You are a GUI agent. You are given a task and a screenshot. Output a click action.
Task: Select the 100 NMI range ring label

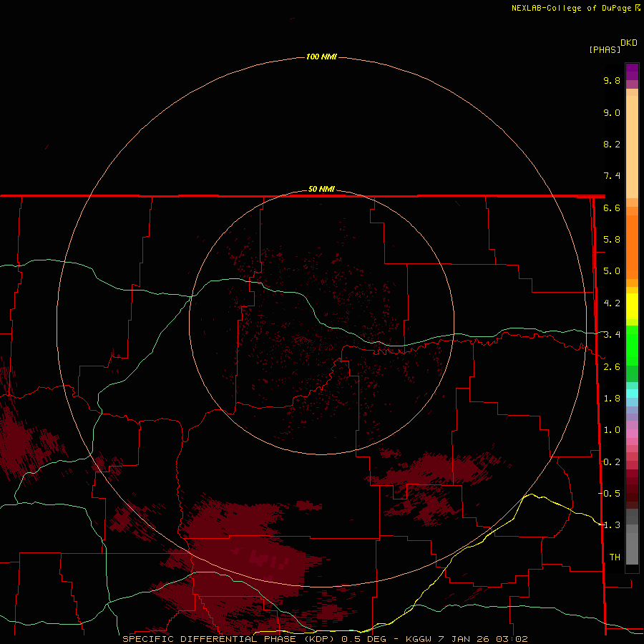coord(321,57)
